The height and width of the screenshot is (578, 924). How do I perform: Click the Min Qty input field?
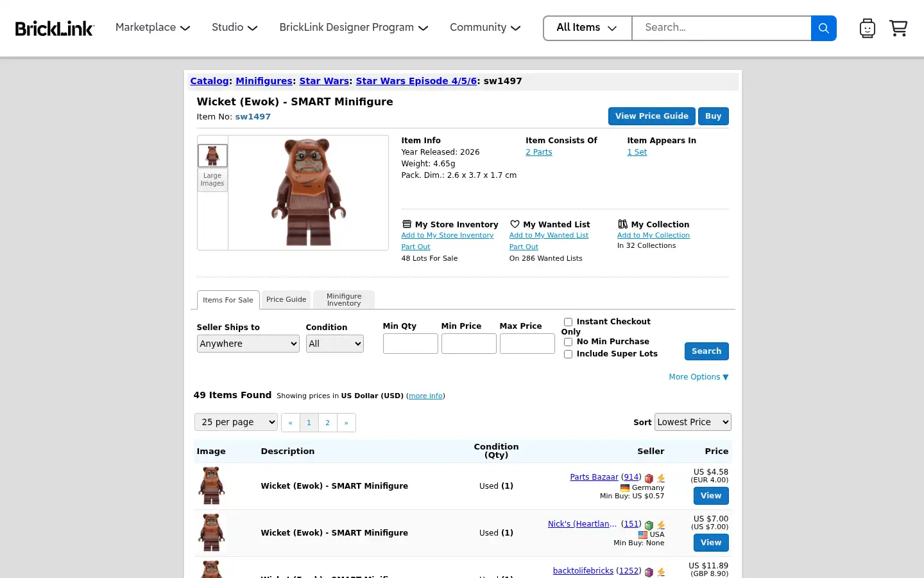pos(411,344)
